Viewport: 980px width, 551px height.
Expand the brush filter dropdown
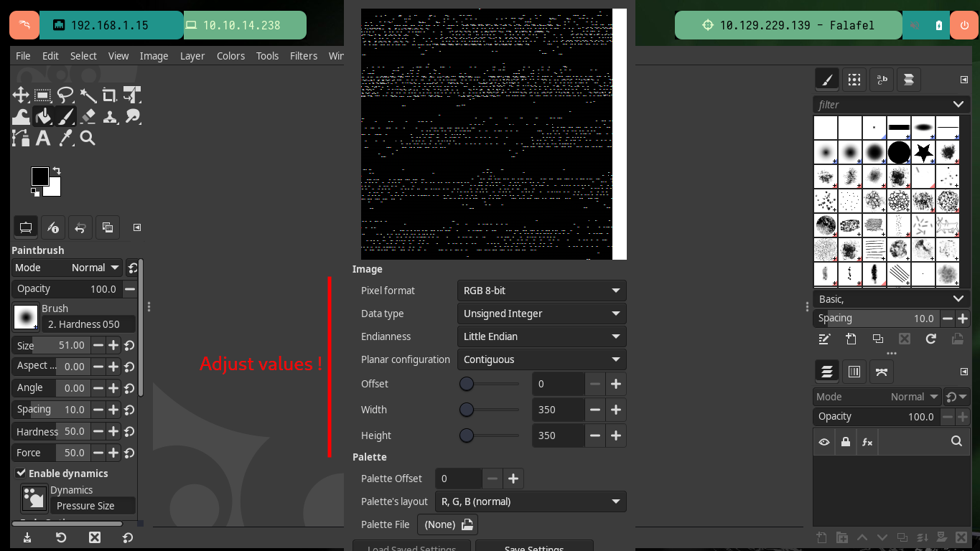tap(958, 105)
